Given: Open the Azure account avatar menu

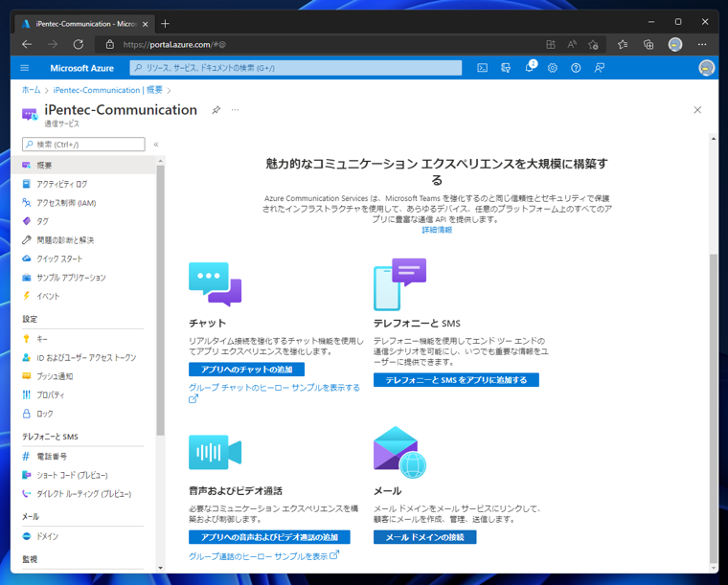Looking at the screenshot, I should tap(706, 68).
